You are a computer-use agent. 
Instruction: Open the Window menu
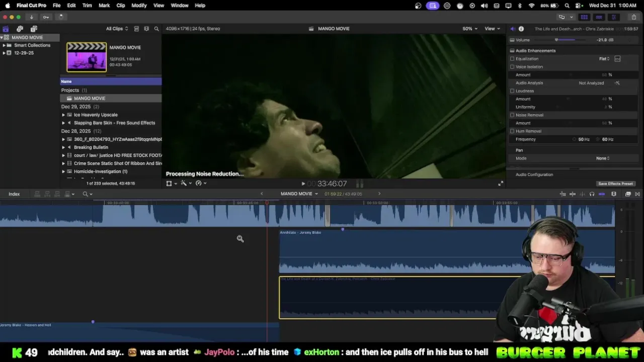pyautogui.click(x=180, y=6)
